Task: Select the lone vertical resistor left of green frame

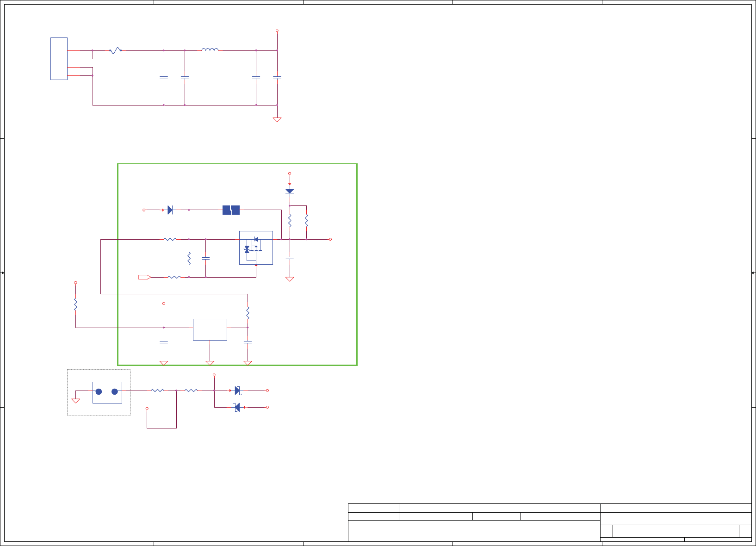Action: pyautogui.click(x=75, y=304)
